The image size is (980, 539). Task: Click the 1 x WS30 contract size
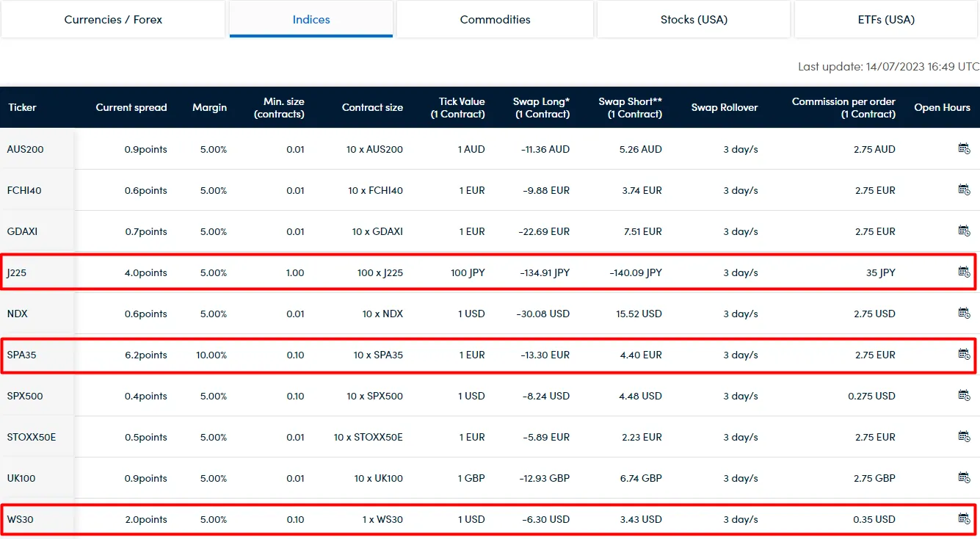pyautogui.click(x=382, y=519)
